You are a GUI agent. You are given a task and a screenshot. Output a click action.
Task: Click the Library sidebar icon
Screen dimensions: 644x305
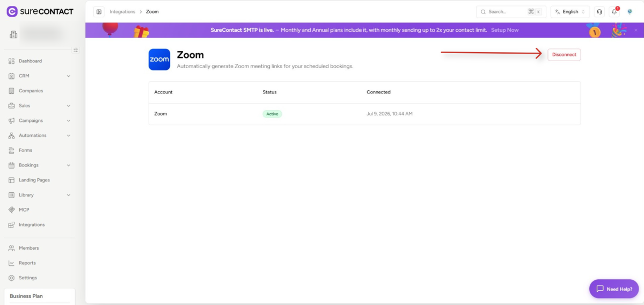[11, 195]
